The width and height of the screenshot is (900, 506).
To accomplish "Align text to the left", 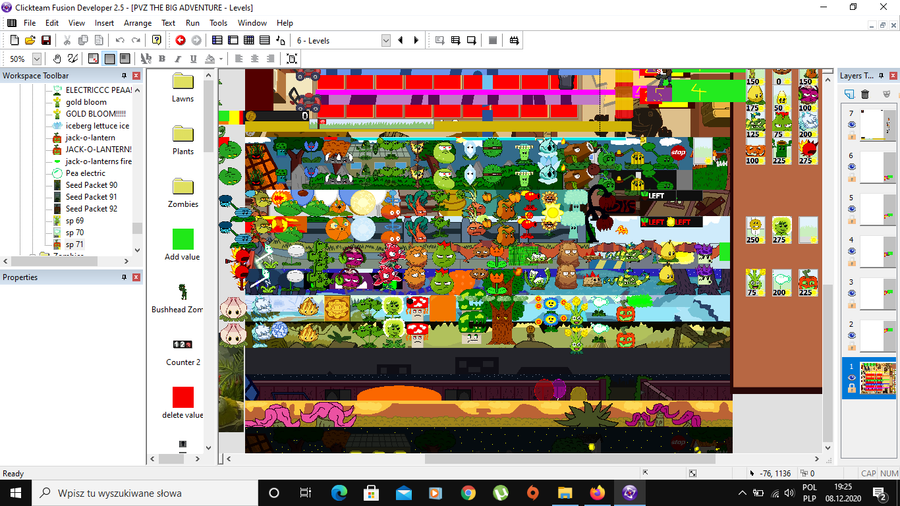I will click(x=239, y=59).
